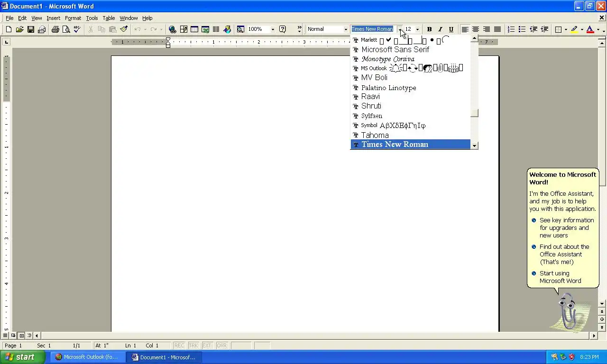Toggle Underline formatting
Screen dimensions: 607x364
451,29
